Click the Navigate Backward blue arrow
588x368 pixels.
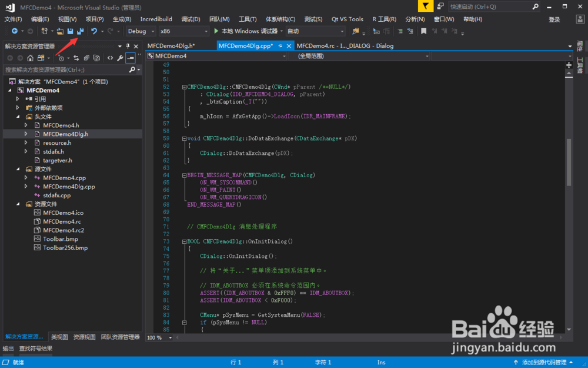coord(15,31)
